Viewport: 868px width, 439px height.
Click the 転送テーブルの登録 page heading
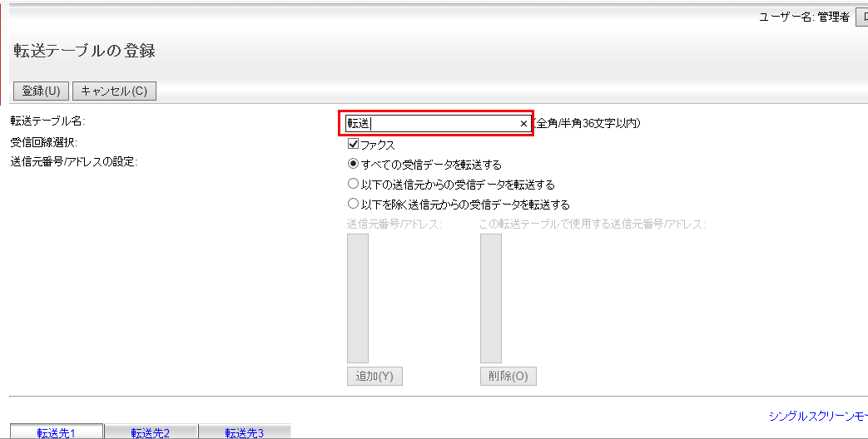(85, 51)
